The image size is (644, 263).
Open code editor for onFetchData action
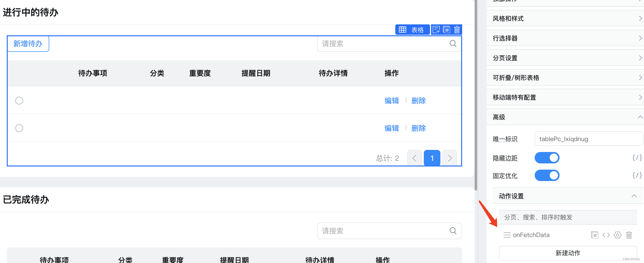(x=606, y=235)
